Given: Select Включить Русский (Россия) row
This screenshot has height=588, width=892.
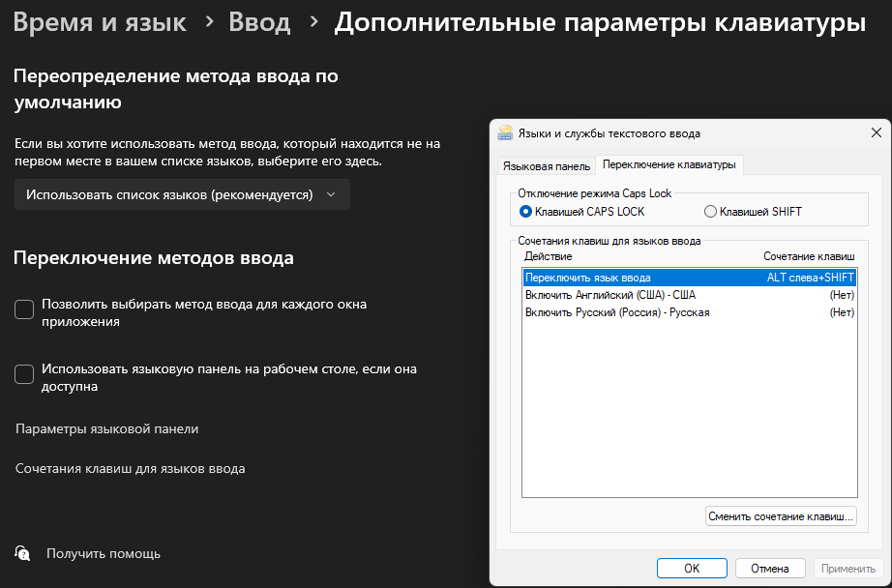Looking at the screenshot, I should [x=690, y=312].
